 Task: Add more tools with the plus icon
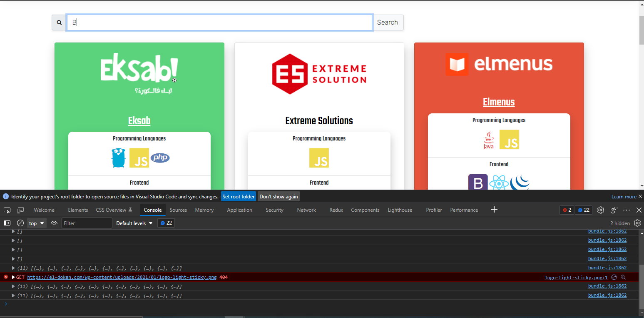click(x=494, y=210)
